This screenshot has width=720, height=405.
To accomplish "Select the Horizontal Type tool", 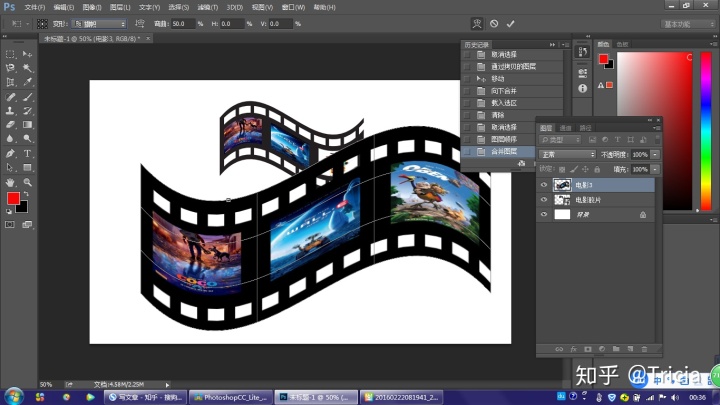I will tap(28, 153).
